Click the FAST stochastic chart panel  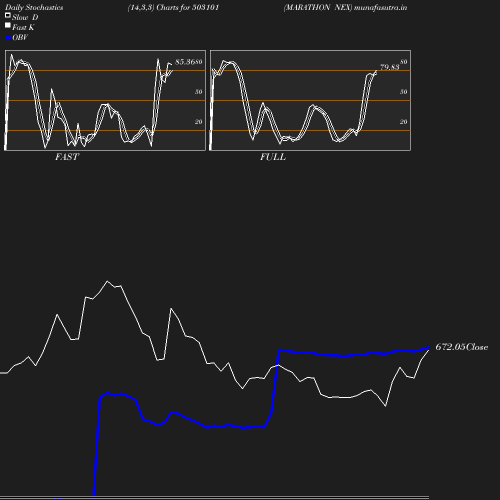(105, 100)
